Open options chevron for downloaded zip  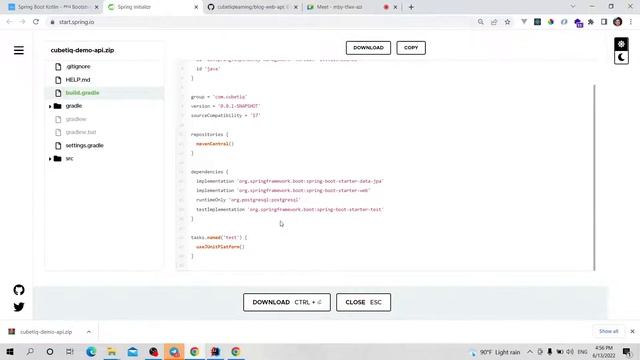(x=89, y=332)
